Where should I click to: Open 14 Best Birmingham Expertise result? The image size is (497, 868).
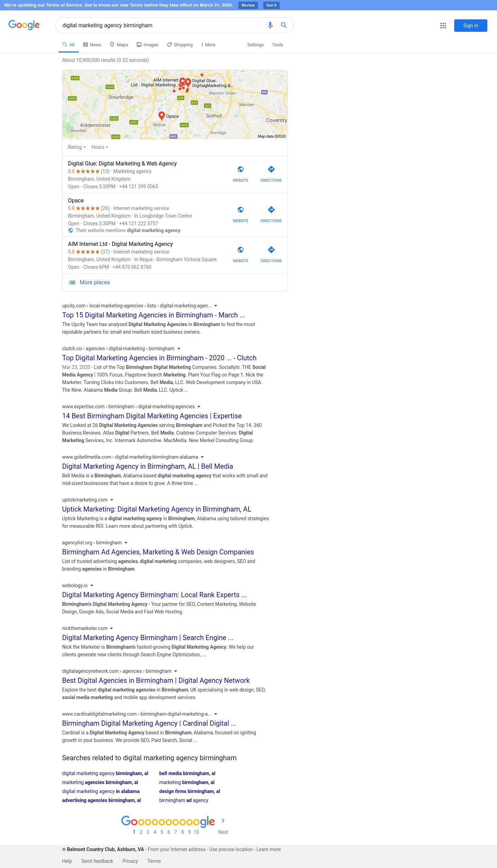(152, 416)
